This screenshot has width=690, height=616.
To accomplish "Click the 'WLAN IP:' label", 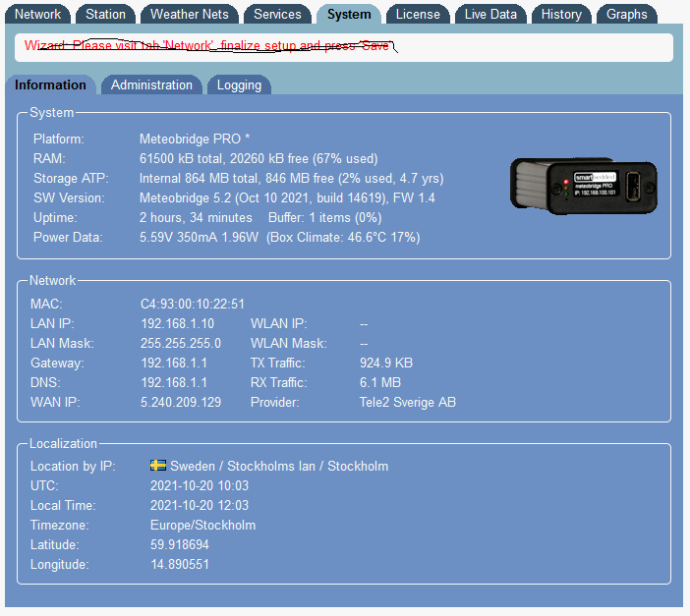I will (x=279, y=324).
